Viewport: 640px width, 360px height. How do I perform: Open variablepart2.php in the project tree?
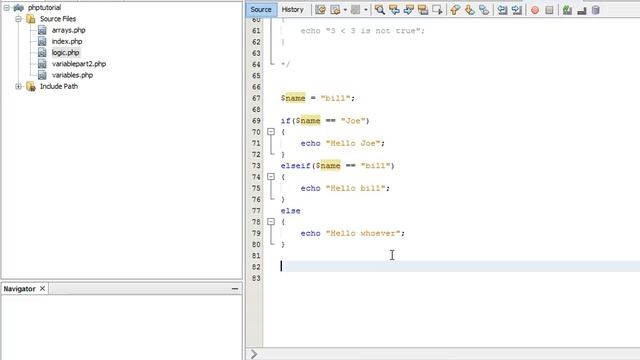(79, 64)
